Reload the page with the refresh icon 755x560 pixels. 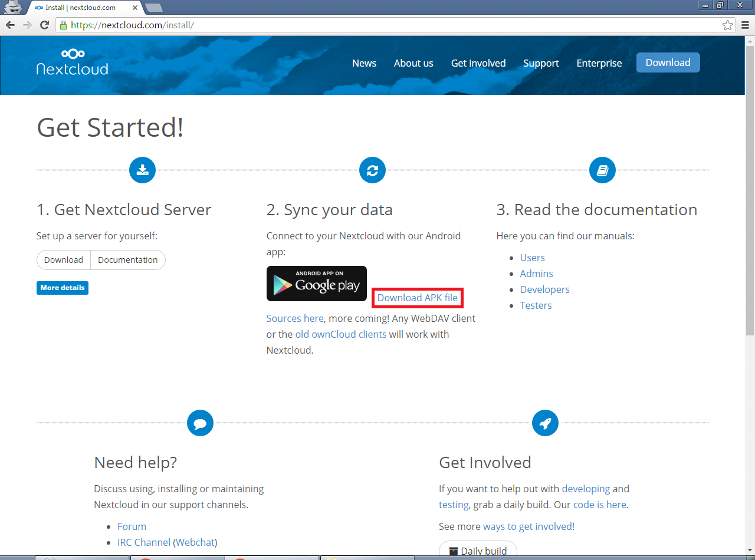[44, 25]
